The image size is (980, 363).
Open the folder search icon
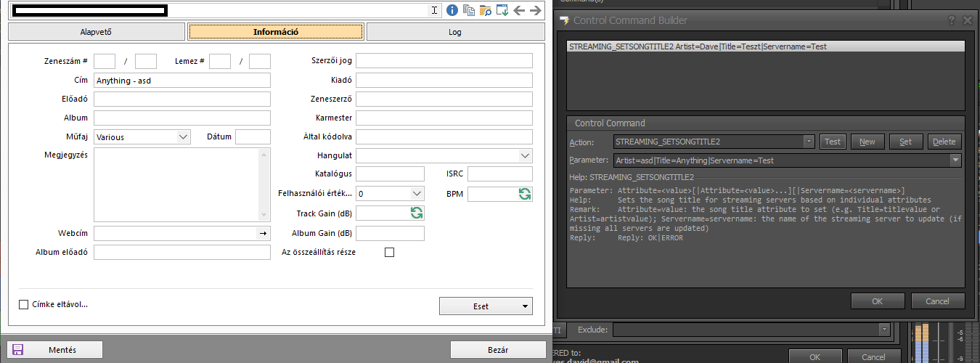486,10
